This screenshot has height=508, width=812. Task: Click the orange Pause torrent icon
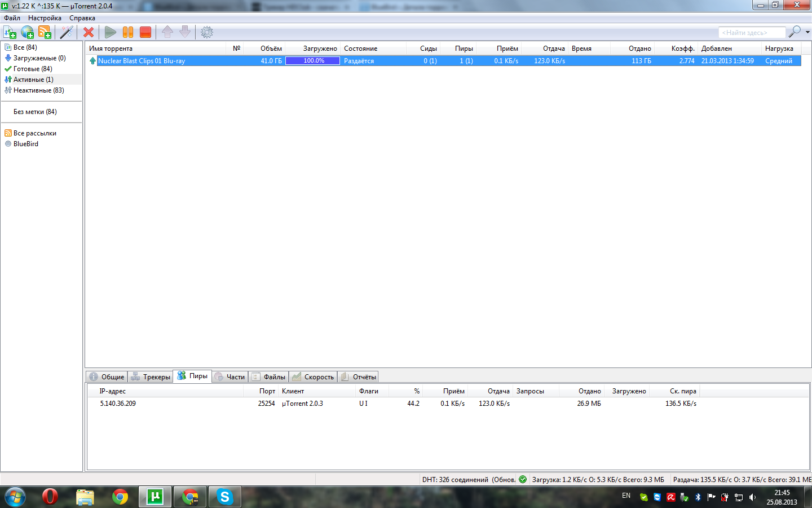coord(128,32)
